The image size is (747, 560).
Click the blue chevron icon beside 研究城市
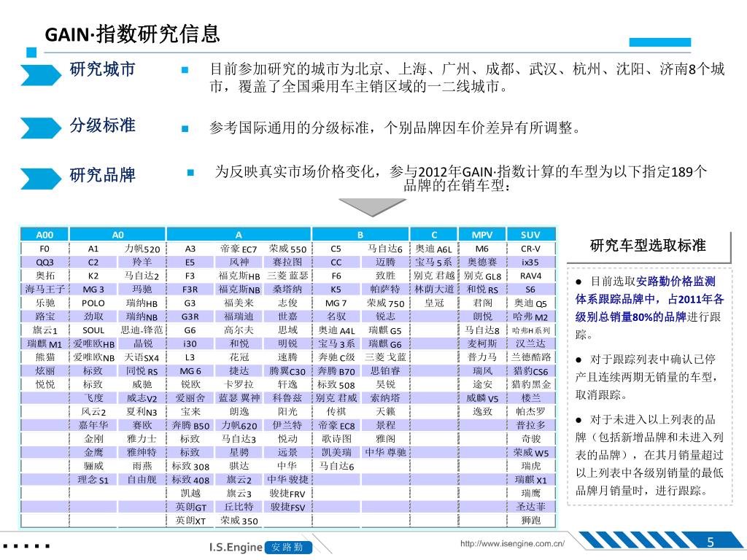point(41,75)
